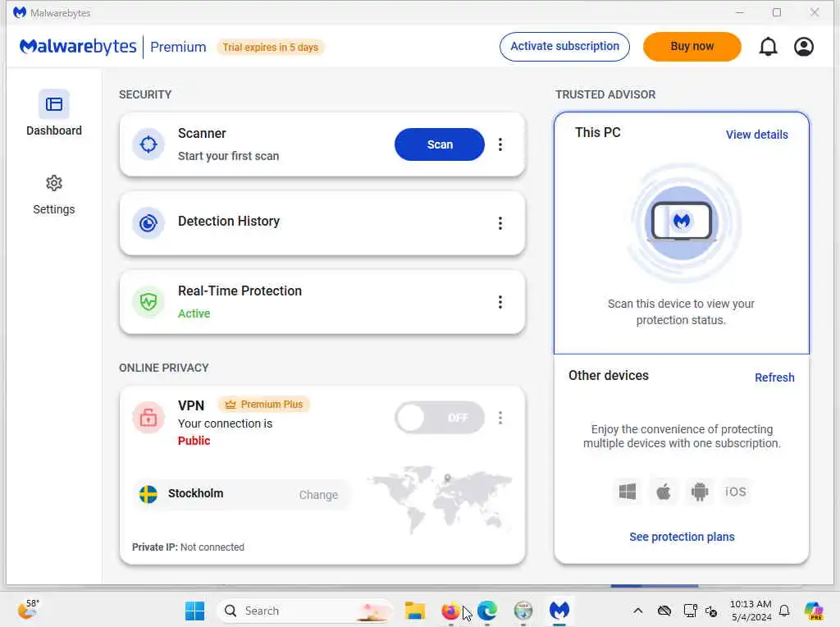Open the VPN card three-dot menu
Image resolution: width=840 pixels, height=627 pixels.
pos(500,418)
